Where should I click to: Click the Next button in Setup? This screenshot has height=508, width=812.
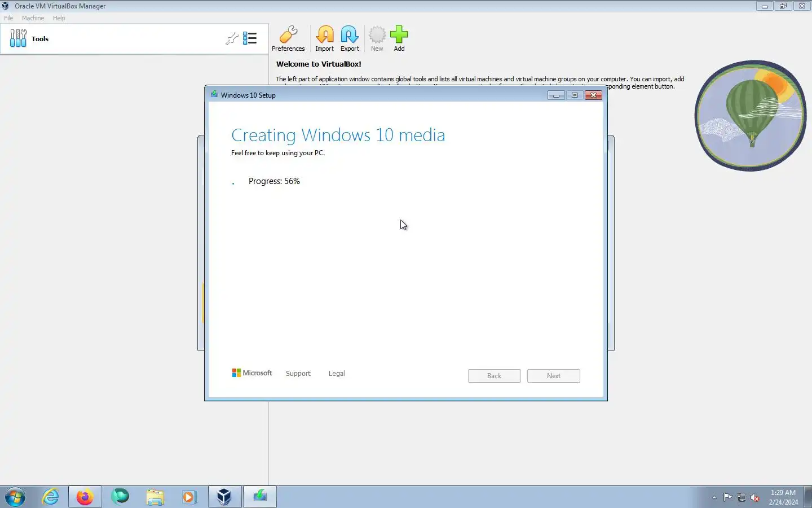553,376
